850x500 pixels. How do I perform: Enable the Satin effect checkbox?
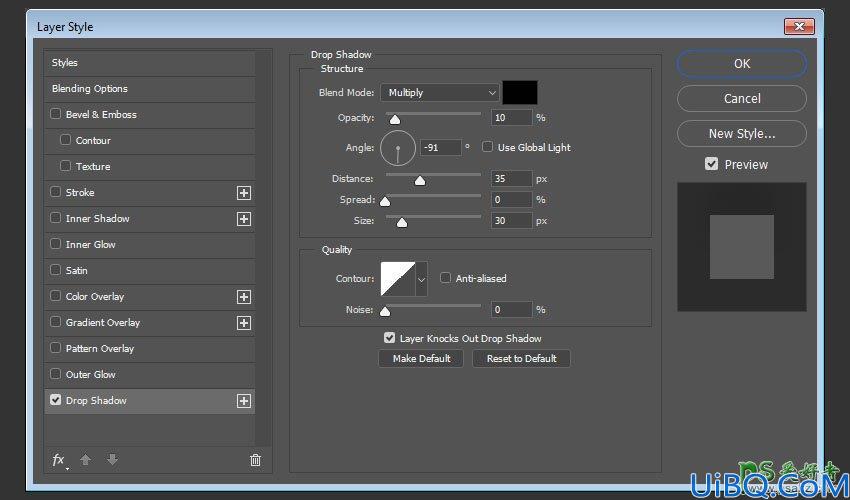pos(55,270)
